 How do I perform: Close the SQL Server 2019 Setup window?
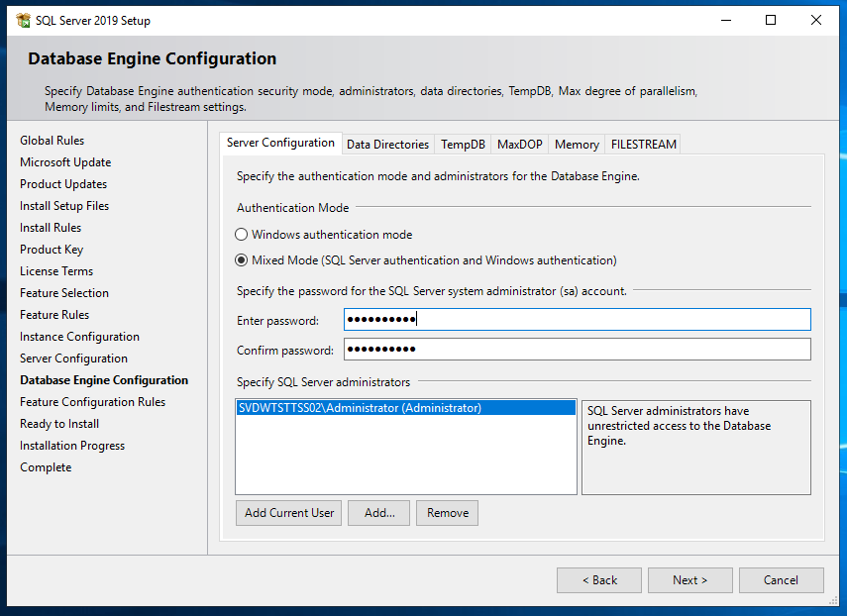(816, 21)
